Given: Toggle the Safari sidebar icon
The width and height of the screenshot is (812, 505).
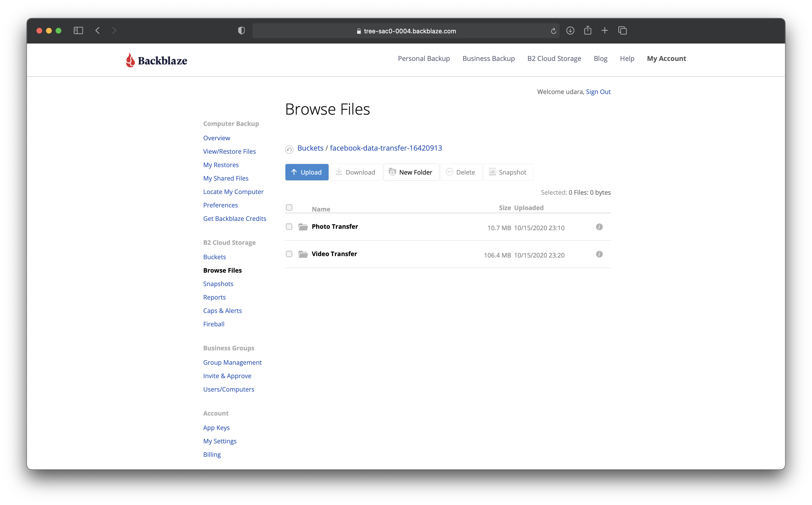Looking at the screenshot, I should [x=78, y=31].
